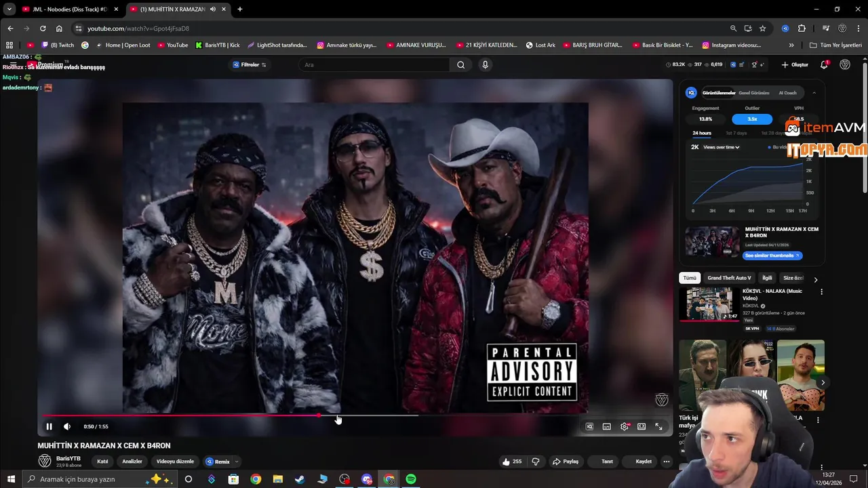Image resolution: width=868 pixels, height=488 pixels.
Task: Click the 3.5x Outlier value pill
Action: (x=752, y=119)
